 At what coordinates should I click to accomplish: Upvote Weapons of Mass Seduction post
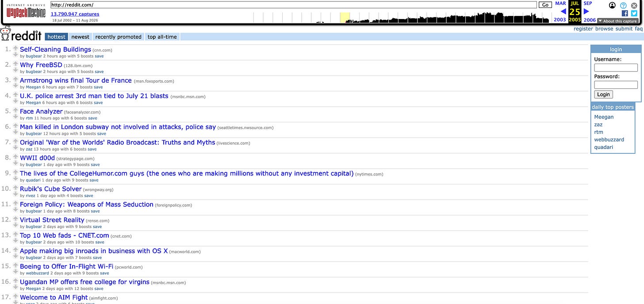(15, 202)
